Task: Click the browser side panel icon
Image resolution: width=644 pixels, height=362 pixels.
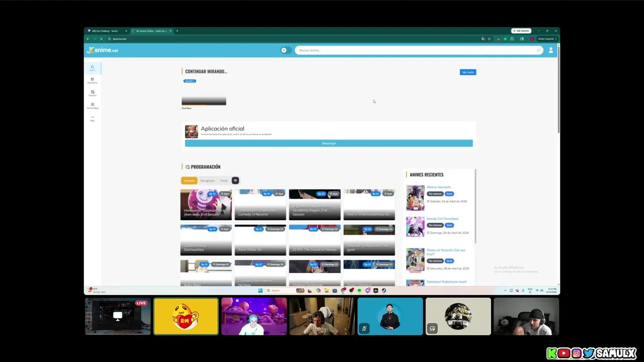Action: point(522,39)
